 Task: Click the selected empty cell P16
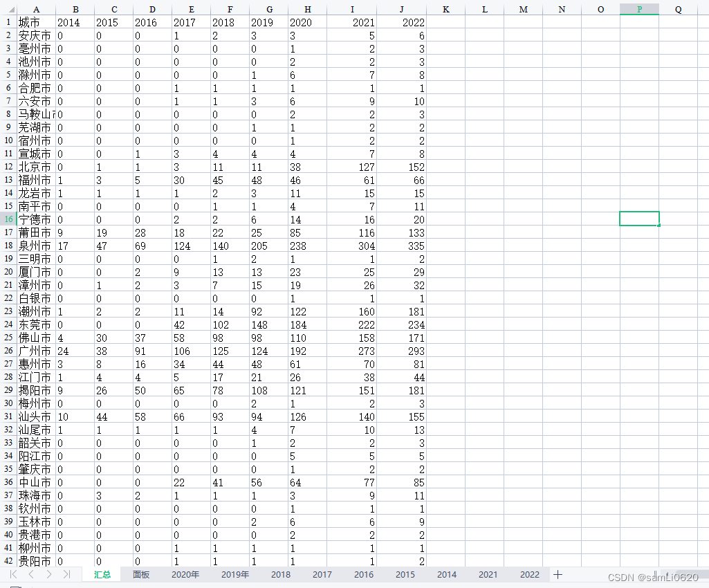click(639, 219)
